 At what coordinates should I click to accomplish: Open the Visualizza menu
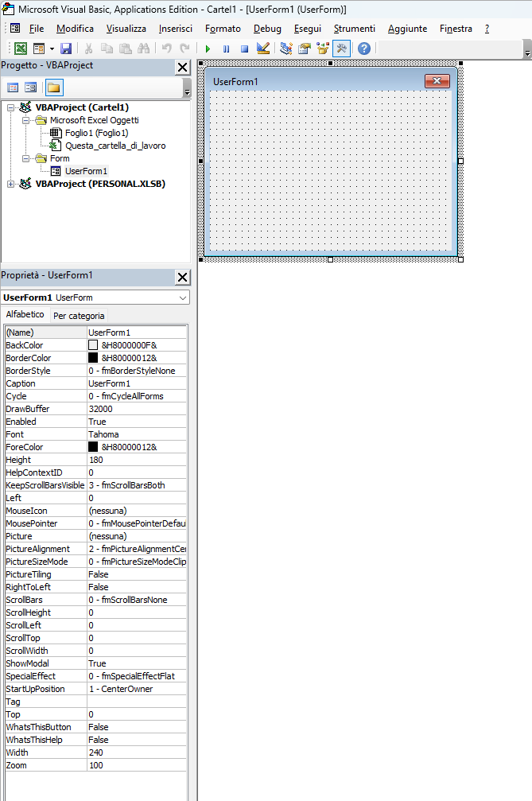pos(126,29)
